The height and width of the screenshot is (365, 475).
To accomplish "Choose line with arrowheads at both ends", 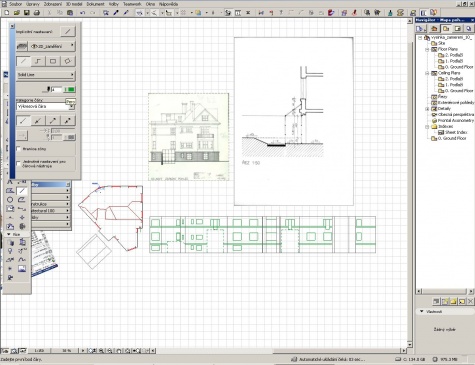I will coord(68,121).
